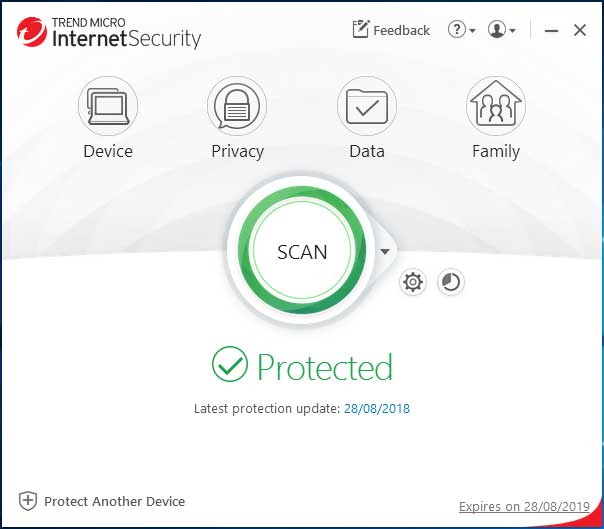
Task: Click the Trend Micro logo
Action: pyautogui.click(x=32, y=32)
